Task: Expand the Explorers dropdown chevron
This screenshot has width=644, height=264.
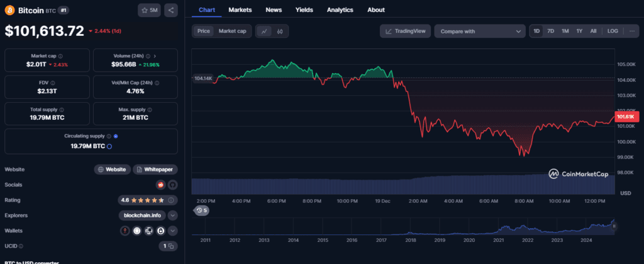Action: coord(172,215)
